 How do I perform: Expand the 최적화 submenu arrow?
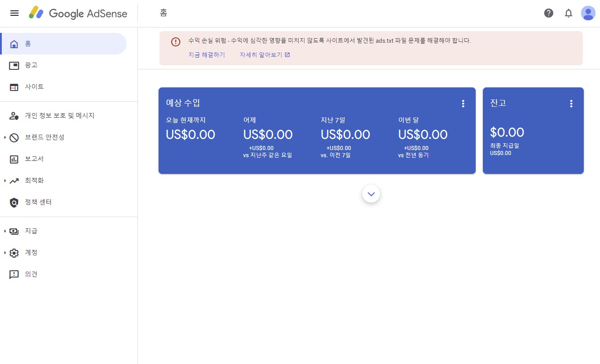[x=5, y=181]
